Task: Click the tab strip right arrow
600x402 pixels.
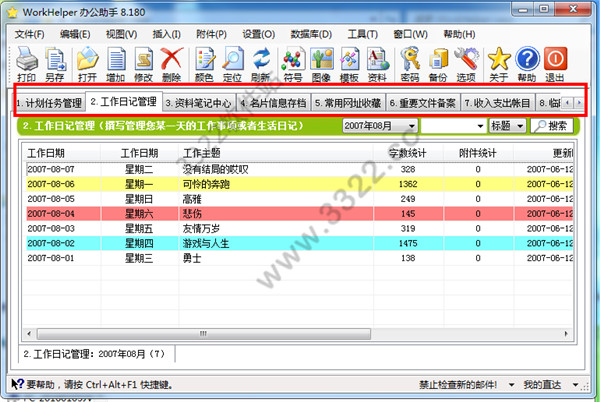Action: [x=579, y=103]
